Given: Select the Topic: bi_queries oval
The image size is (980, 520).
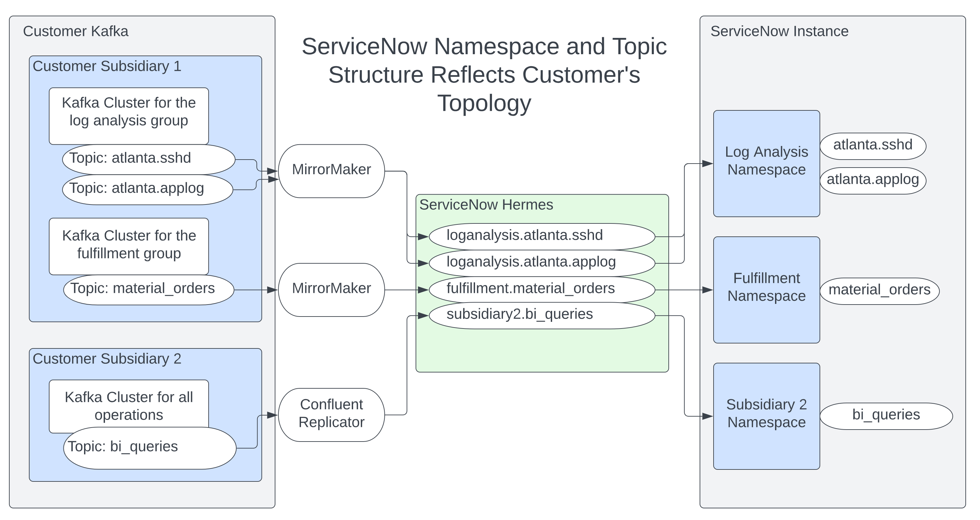Looking at the screenshot, I should (x=150, y=448).
